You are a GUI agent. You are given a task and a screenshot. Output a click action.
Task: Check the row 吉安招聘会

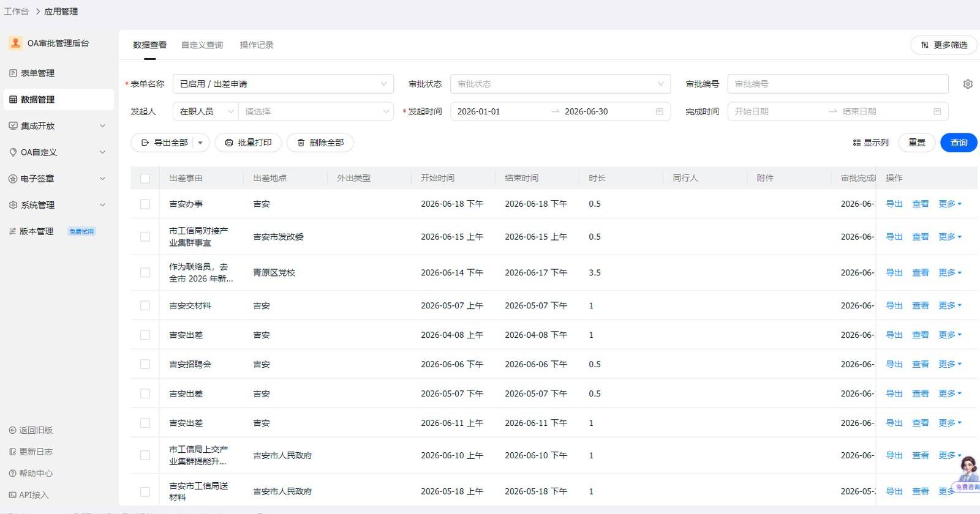[145, 364]
